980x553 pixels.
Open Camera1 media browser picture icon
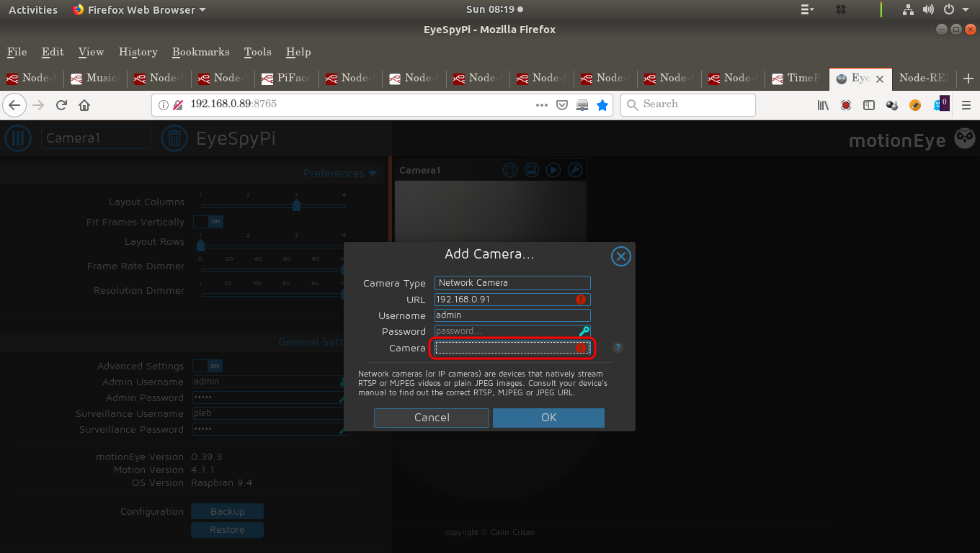(x=532, y=170)
